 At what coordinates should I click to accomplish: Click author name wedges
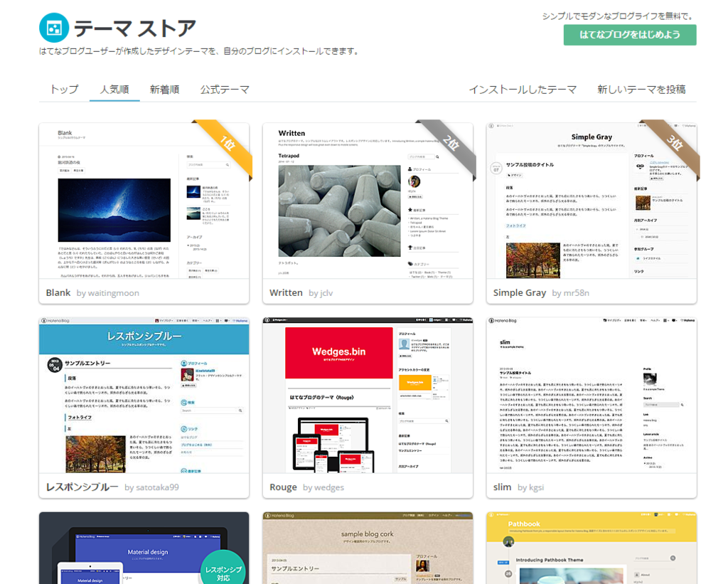(x=329, y=487)
